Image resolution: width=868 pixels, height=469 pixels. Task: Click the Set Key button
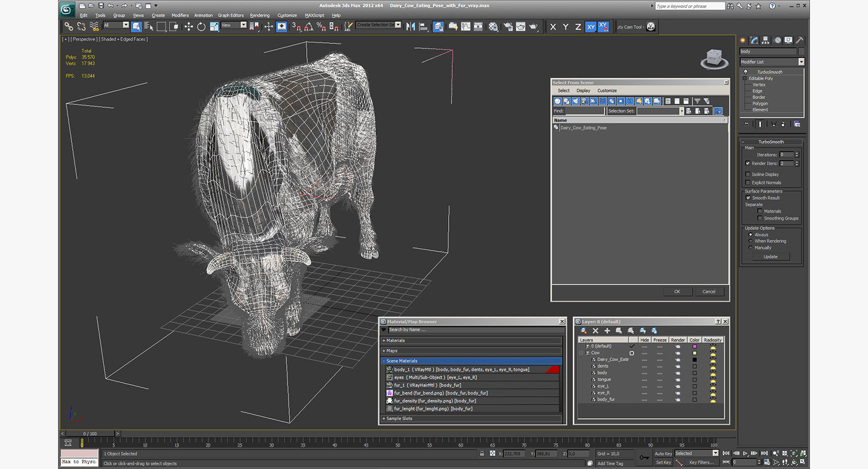tap(663, 462)
